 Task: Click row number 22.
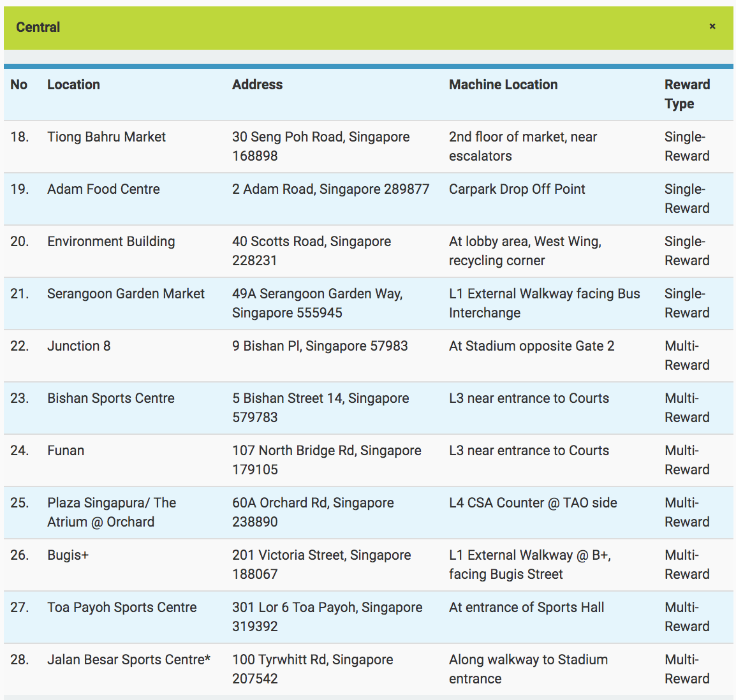(19, 346)
